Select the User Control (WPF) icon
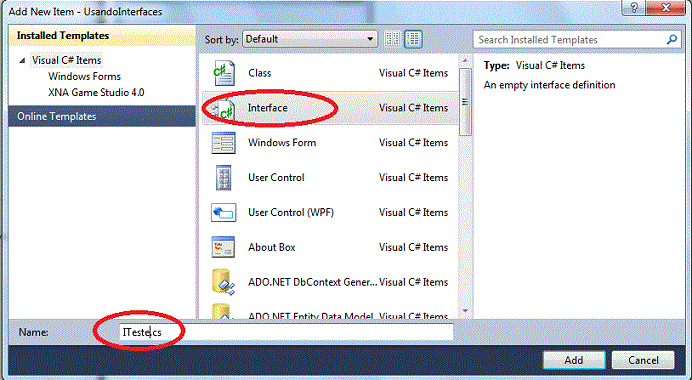 pyautogui.click(x=223, y=212)
